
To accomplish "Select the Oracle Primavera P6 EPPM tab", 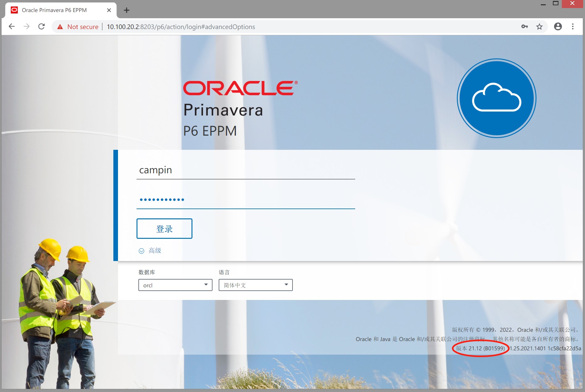I will point(61,10).
